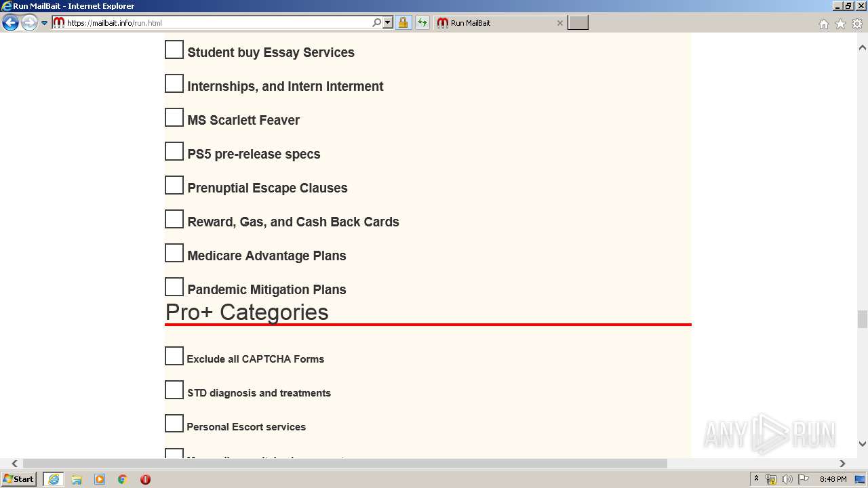Show hidden system tray icons

tap(756, 479)
